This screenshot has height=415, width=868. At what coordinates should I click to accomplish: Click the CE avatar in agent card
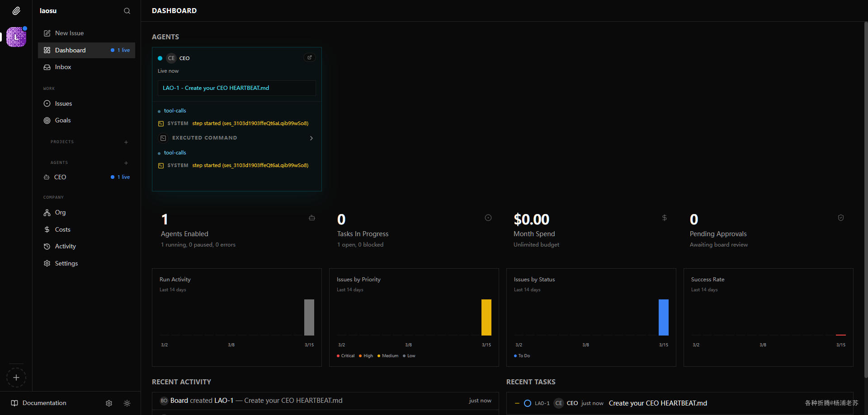click(171, 58)
